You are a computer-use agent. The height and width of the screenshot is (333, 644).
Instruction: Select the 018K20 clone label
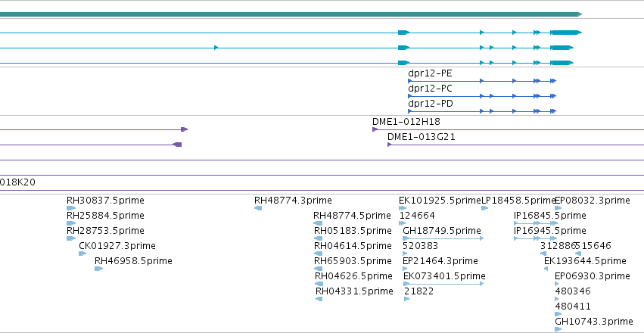pos(17,182)
